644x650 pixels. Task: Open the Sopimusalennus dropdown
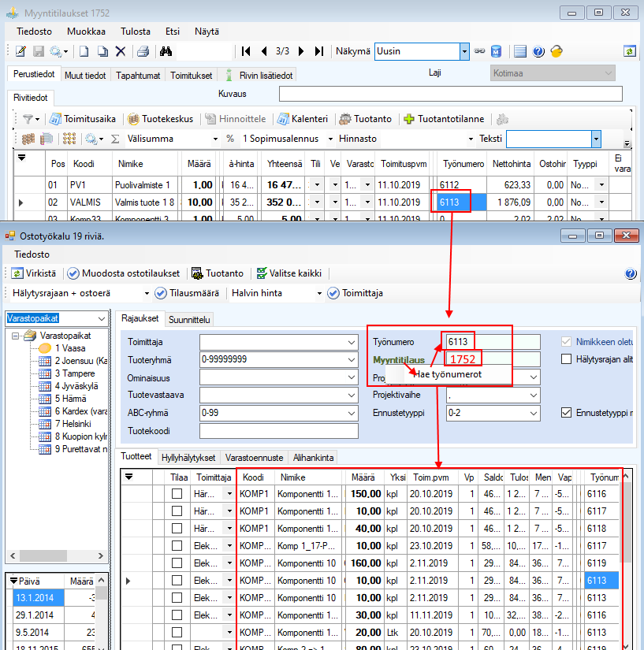click(x=330, y=139)
